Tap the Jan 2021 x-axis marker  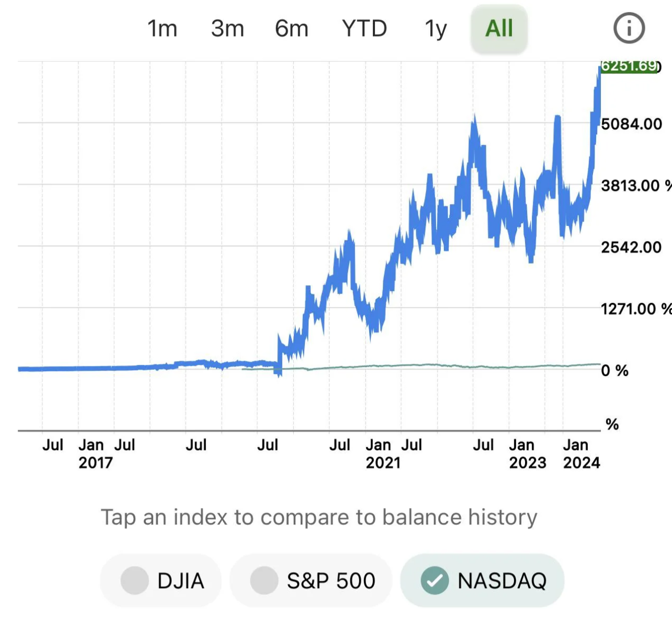pyautogui.click(x=381, y=454)
